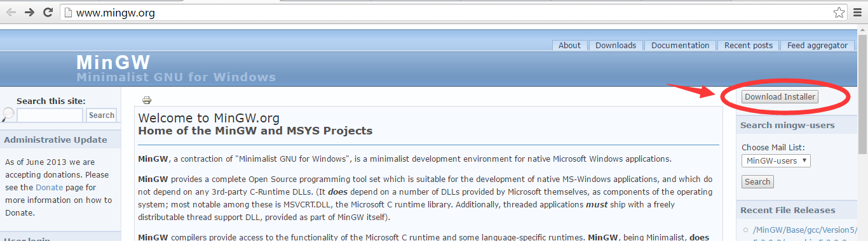The width and height of the screenshot is (868, 241).
Task: Click the MinGW site title
Action: [113, 62]
